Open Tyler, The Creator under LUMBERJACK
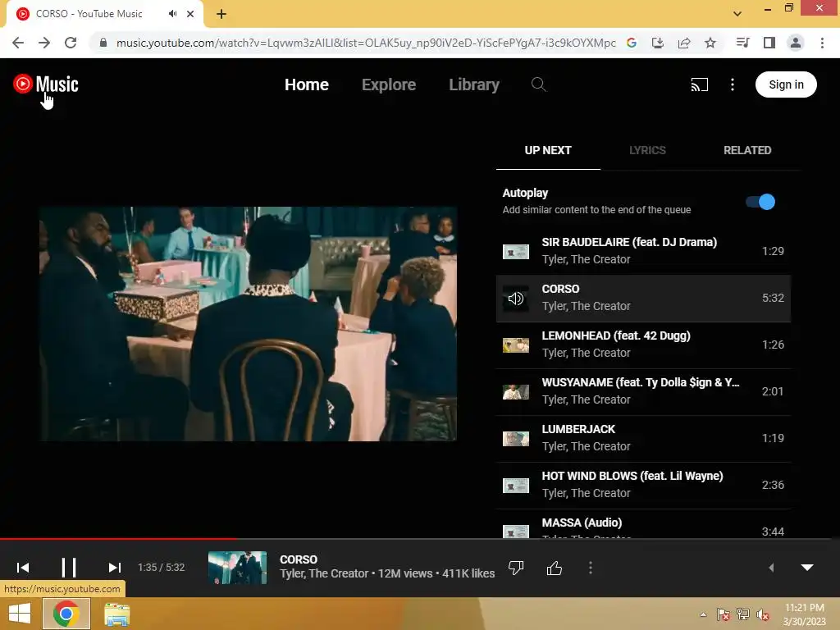The height and width of the screenshot is (630, 840). [x=586, y=446]
